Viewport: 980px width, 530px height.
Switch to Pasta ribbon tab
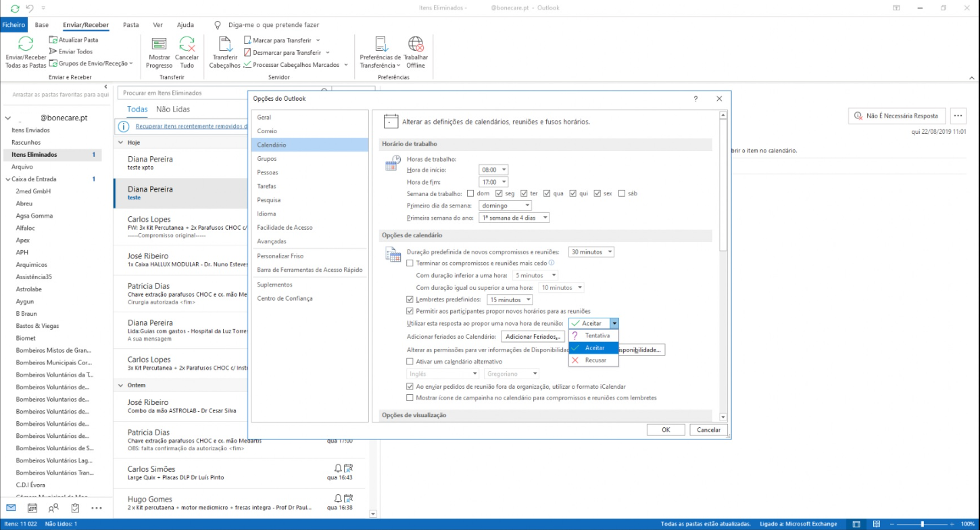(x=131, y=25)
